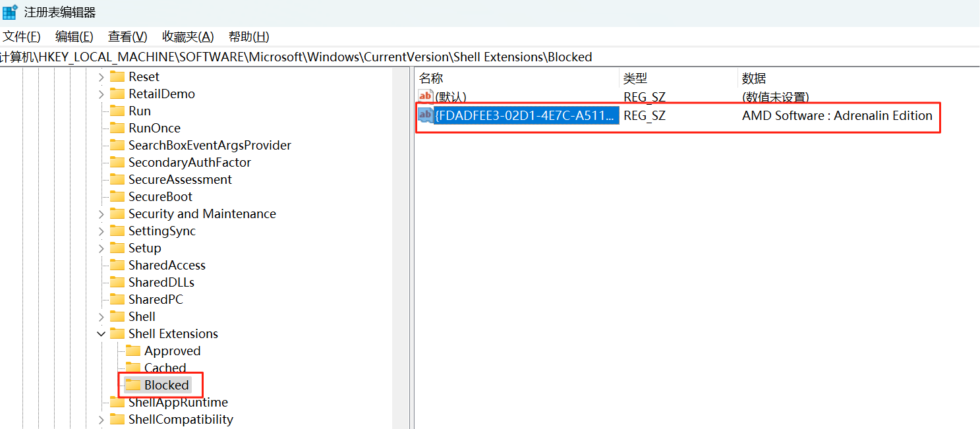Click the Shell Extensions folder icon

(x=117, y=333)
